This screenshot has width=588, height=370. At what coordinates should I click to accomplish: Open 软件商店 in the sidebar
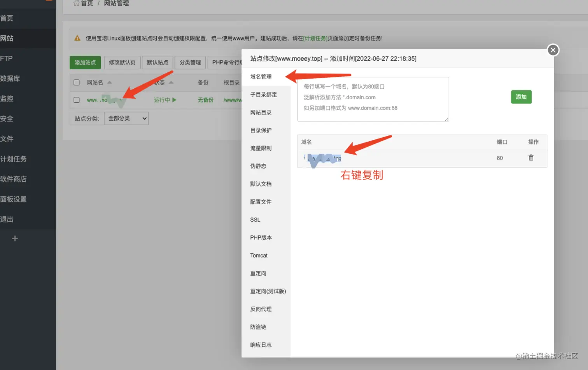click(28, 179)
